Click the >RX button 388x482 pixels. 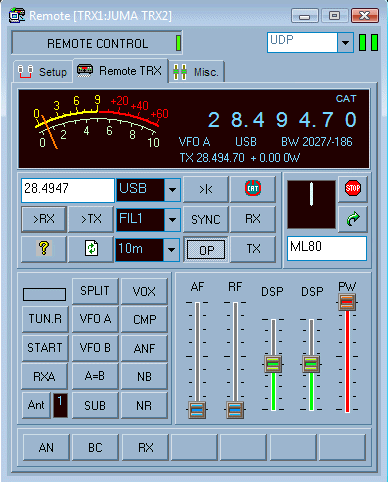click(44, 219)
